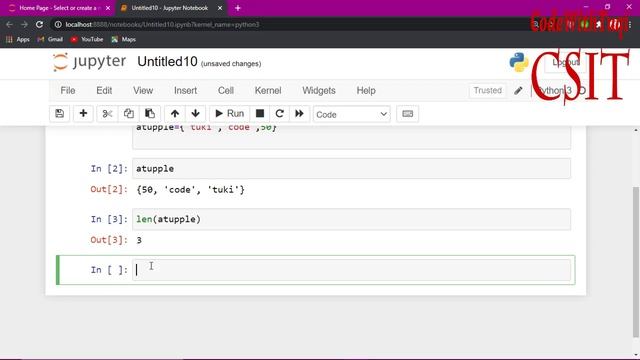Open the command palette keyboard icon

pos(407,114)
